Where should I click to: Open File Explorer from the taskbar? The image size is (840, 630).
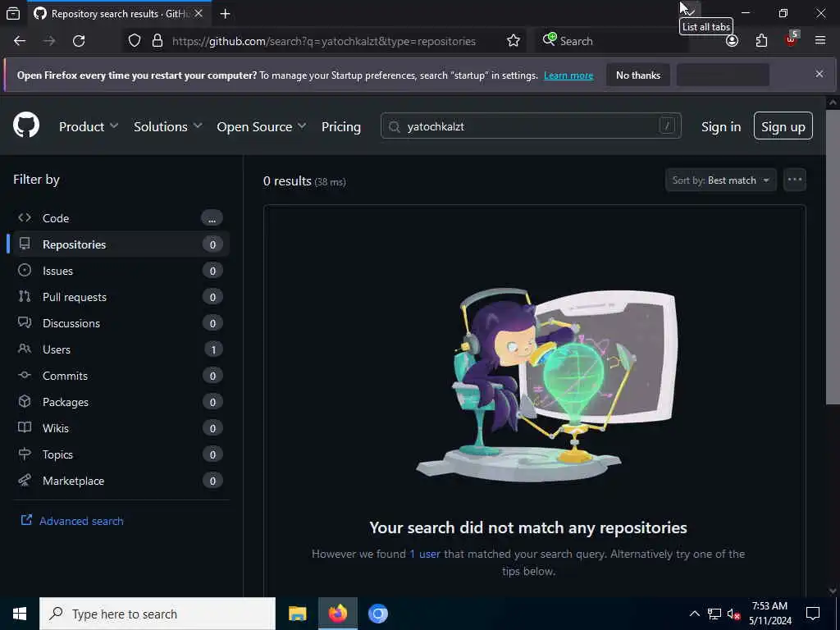[x=297, y=614]
